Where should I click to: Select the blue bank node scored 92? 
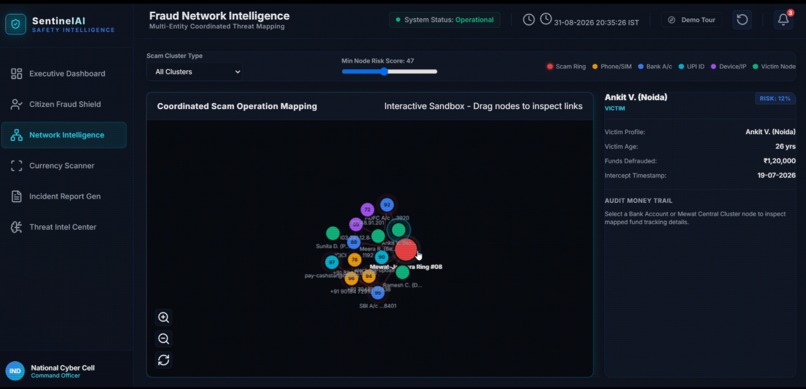387,205
